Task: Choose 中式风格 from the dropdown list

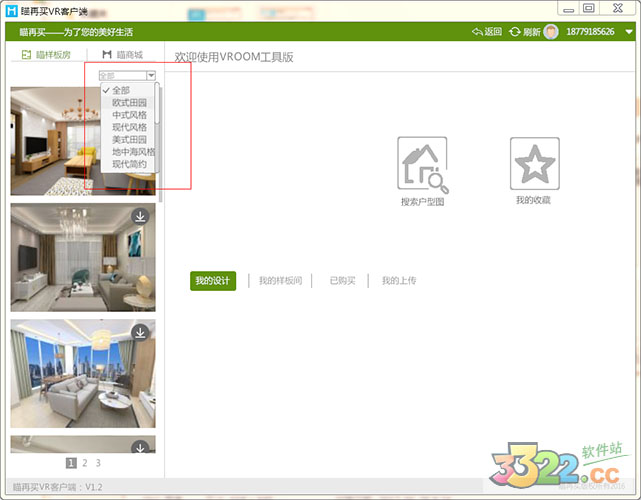Action: click(x=128, y=115)
